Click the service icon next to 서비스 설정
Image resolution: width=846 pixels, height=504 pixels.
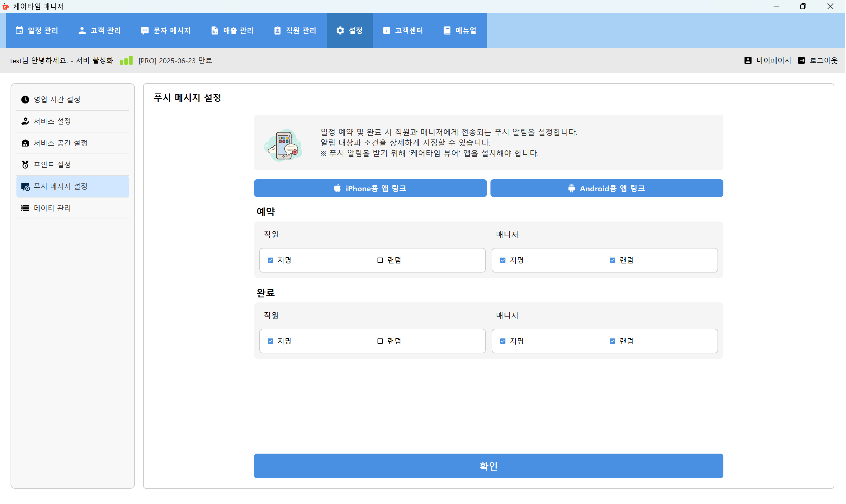click(x=25, y=121)
